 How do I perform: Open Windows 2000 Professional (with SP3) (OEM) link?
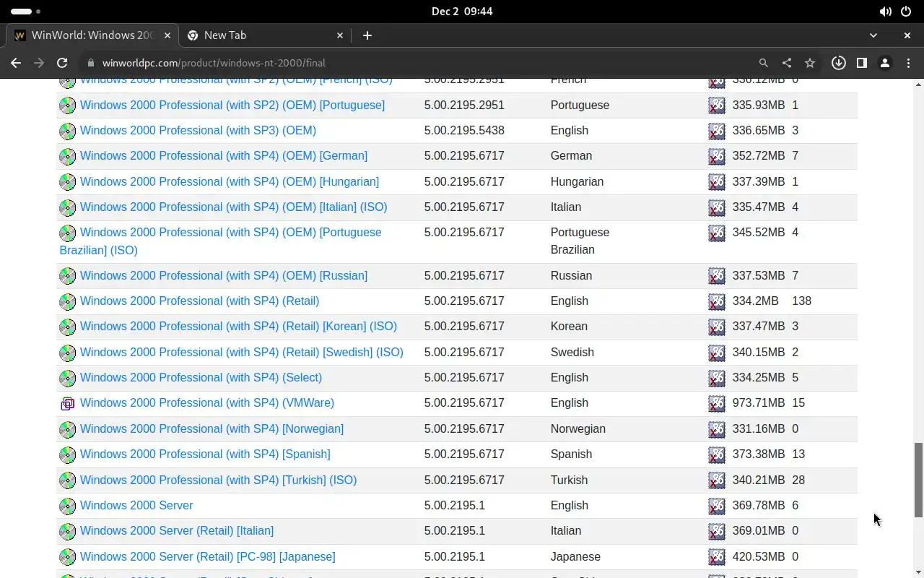(198, 130)
